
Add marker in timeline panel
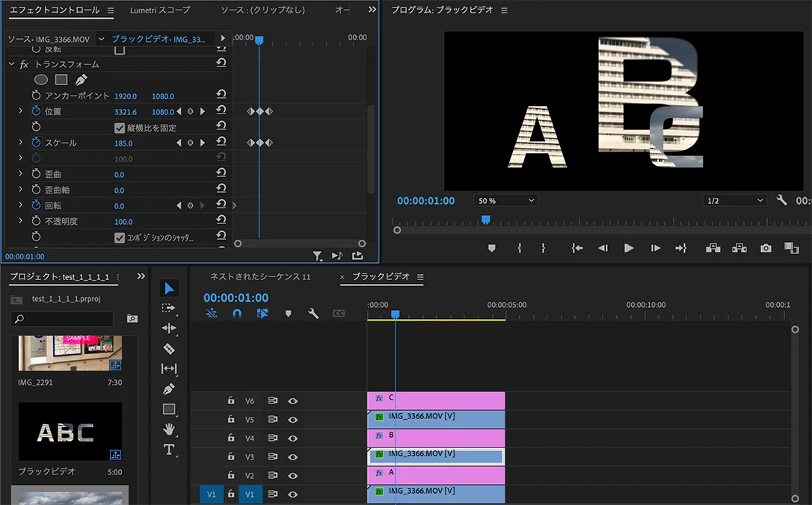click(x=289, y=314)
